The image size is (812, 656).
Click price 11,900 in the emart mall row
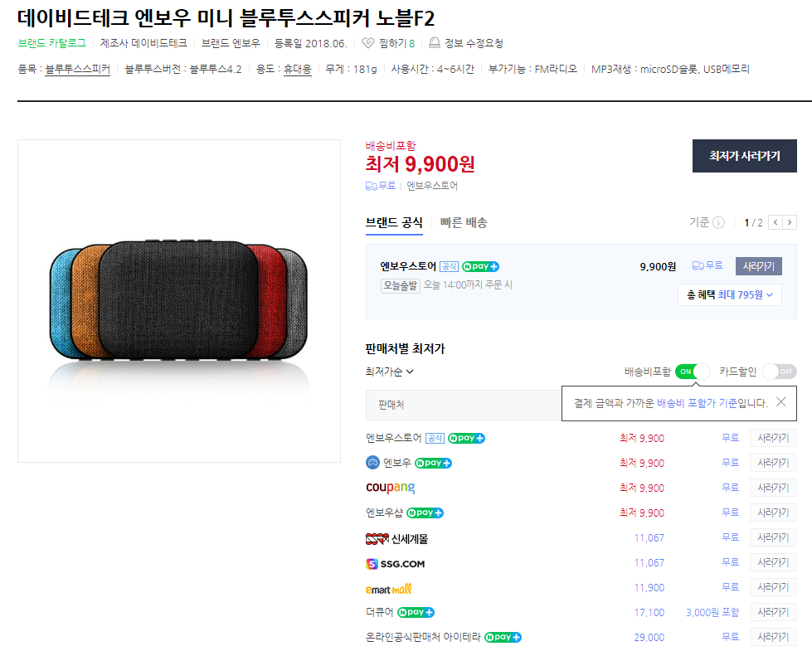[649, 588]
